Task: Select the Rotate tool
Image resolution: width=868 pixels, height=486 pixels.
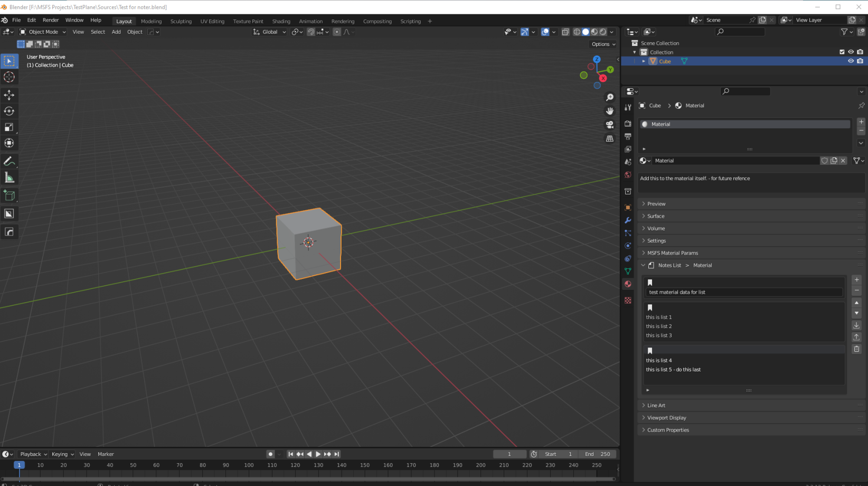Action: click(x=9, y=111)
